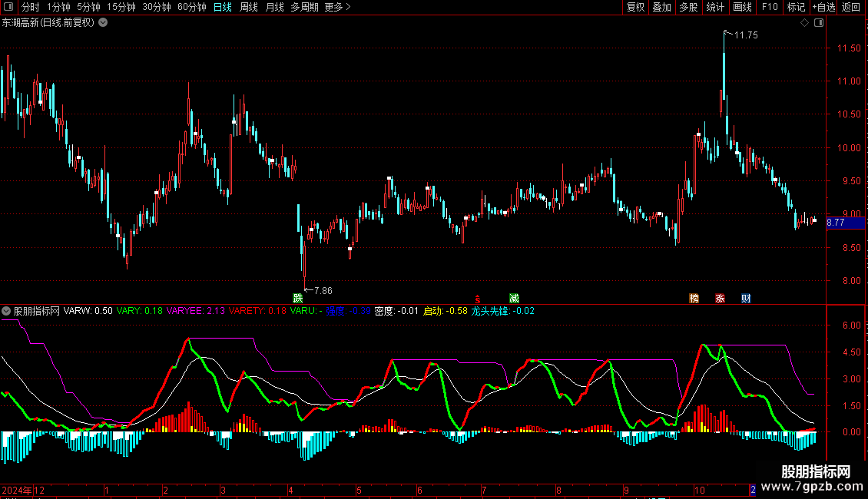Click the red 涨 event marker
The image size is (868, 499).
(720, 298)
